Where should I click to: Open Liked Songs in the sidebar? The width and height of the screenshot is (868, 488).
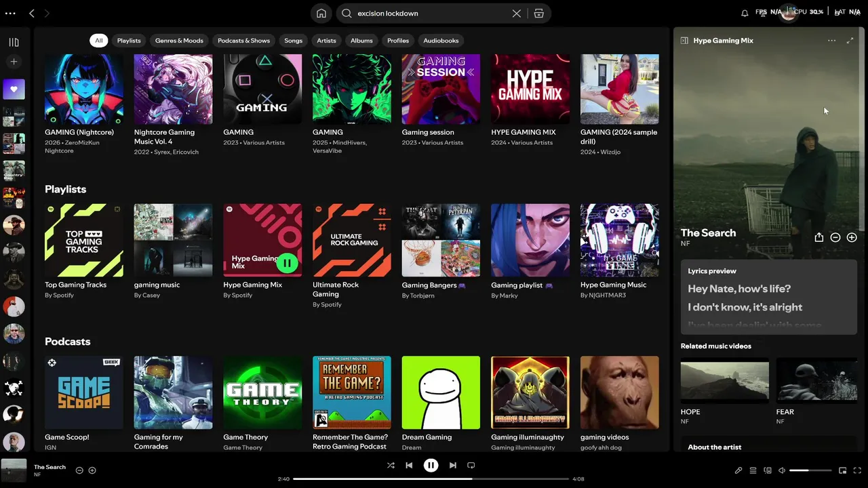[x=14, y=89]
